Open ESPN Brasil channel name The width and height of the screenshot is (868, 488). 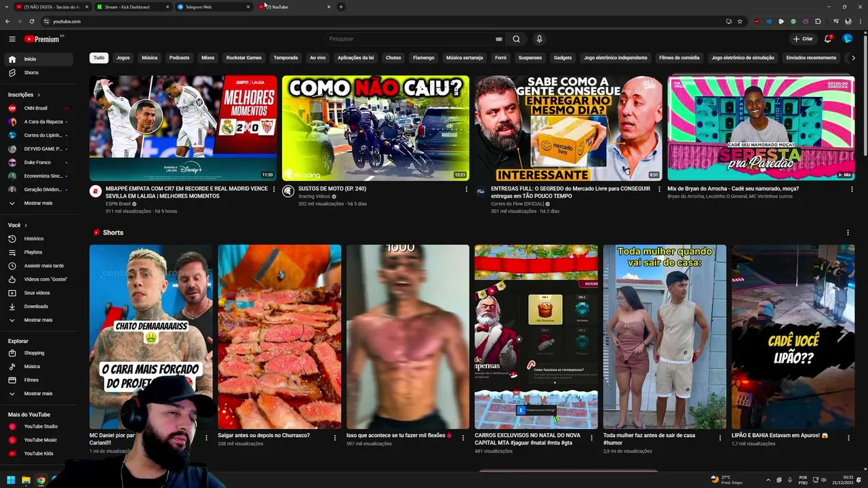pos(119,204)
